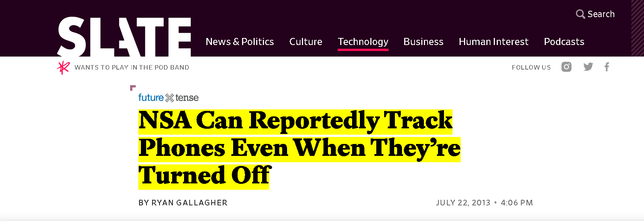Open the future tense blog link
Viewport: 644px width, 221px height.
tap(168, 97)
